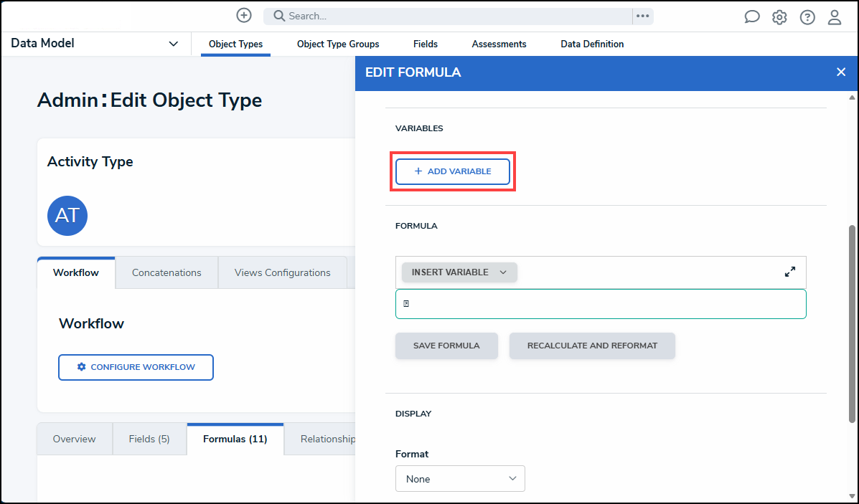Open the settings gear icon
Viewport: 859px width, 504px height.
click(779, 17)
